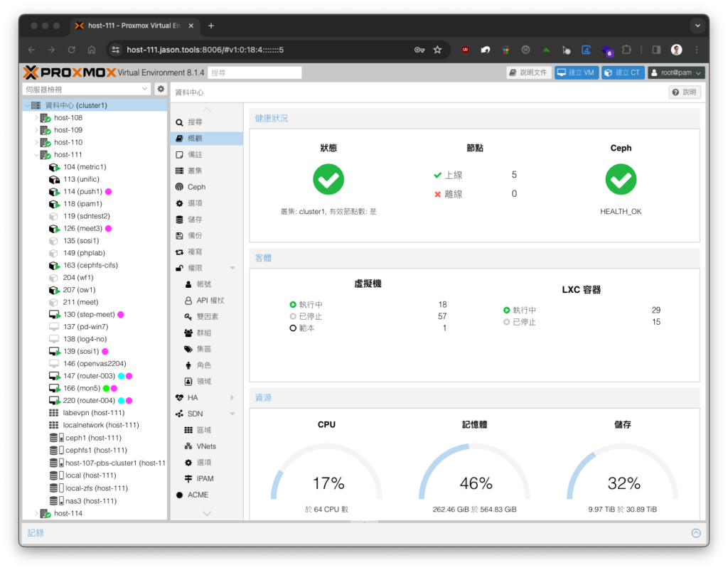Click the password key icon in address bar
728x570 pixels.
(419, 50)
